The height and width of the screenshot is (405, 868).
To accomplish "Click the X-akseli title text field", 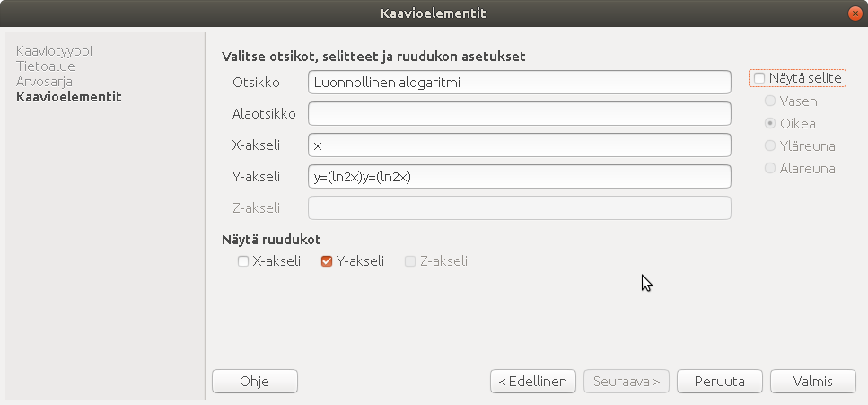I will coord(519,145).
